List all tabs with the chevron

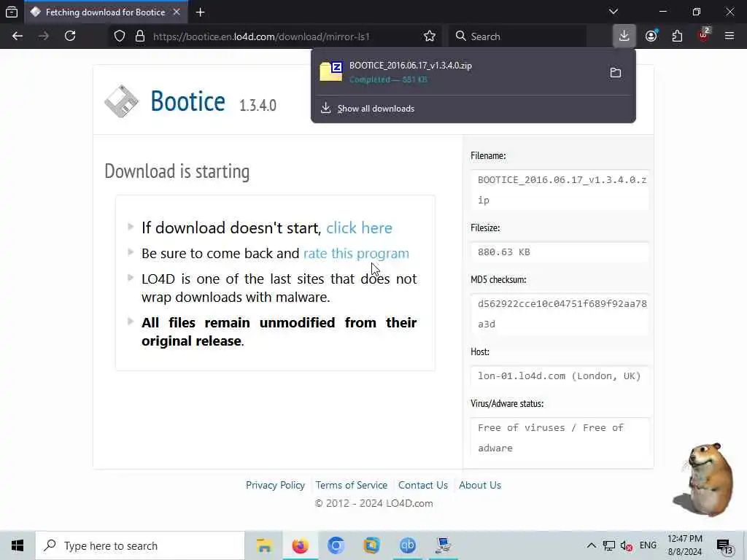click(614, 12)
